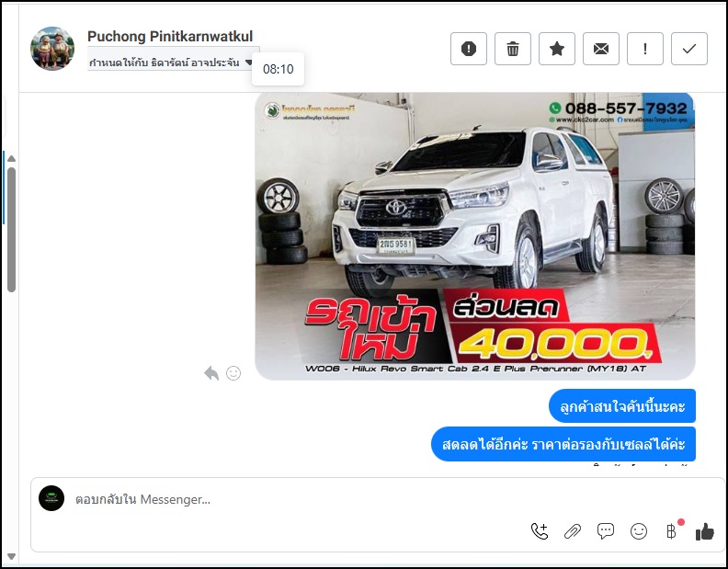728x569 pixels.
Task: Mark conversation done with checkmark
Action: point(689,49)
